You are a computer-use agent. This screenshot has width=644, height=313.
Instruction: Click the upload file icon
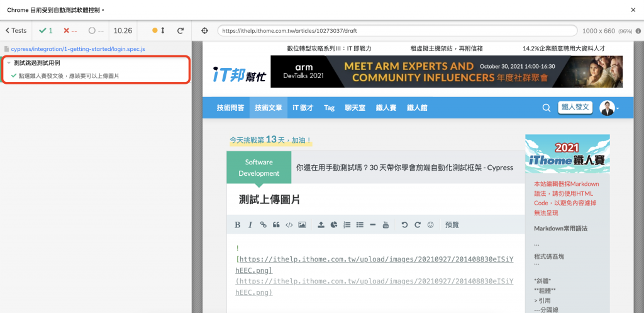[321, 225]
